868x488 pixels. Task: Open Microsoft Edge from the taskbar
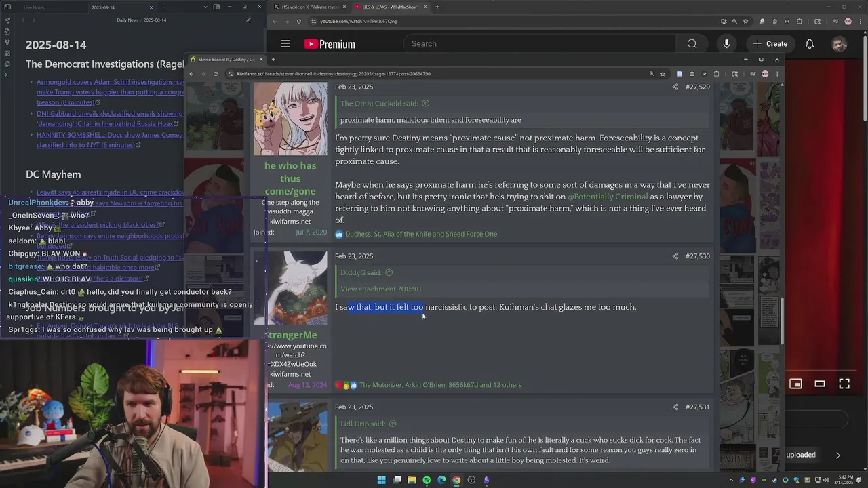(x=441, y=480)
